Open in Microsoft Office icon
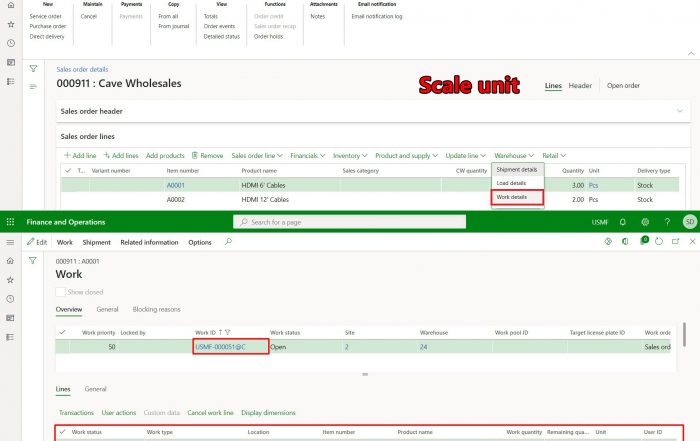 coord(625,241)
